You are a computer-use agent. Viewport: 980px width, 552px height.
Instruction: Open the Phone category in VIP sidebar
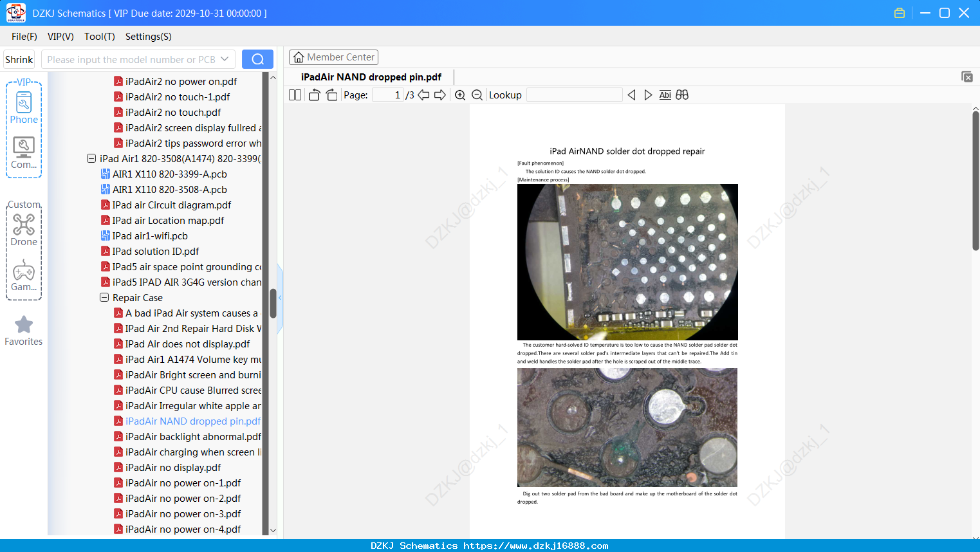click(24, 107)
